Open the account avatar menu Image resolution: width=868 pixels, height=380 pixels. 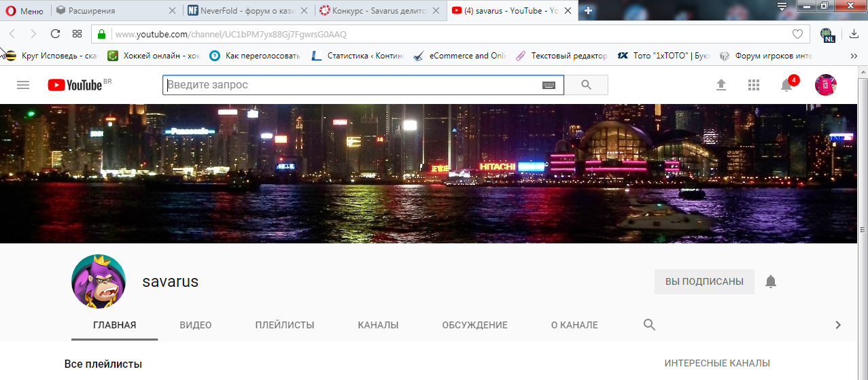825,85
